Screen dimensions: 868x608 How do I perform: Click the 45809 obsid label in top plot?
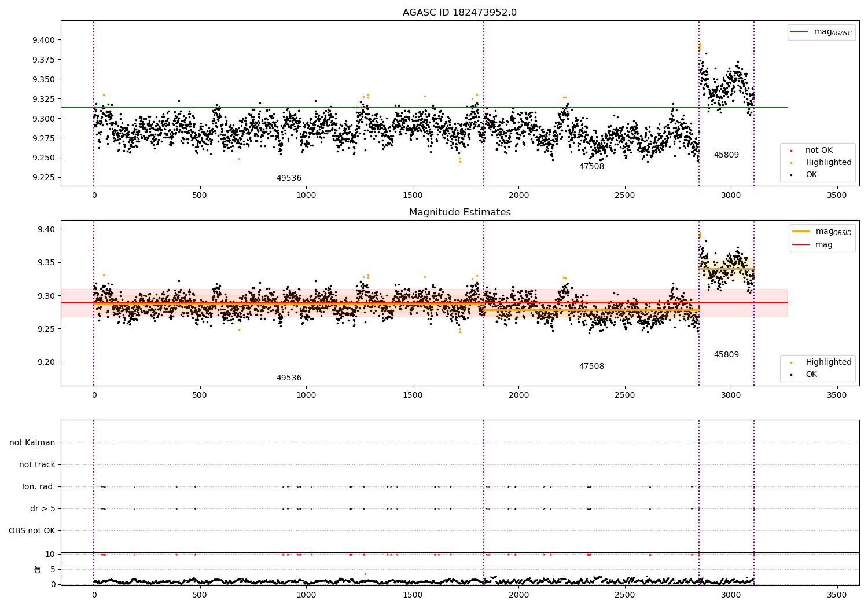(x=726, y=155)
